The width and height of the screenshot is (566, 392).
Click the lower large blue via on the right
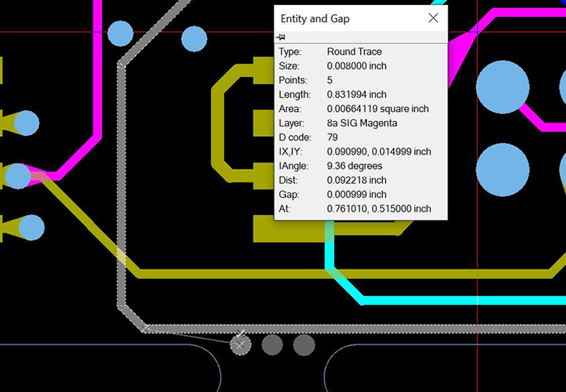point(502,170)
